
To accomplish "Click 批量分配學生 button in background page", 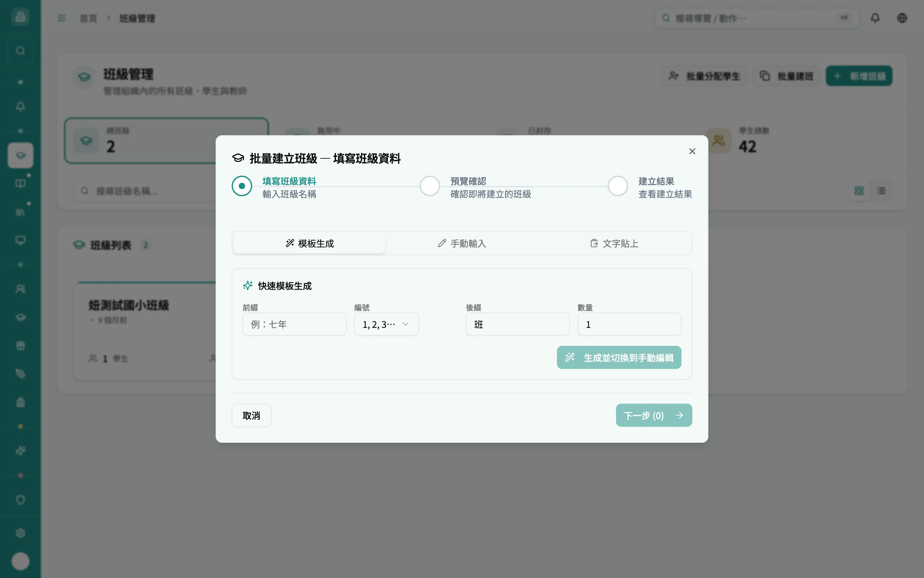I will (x=704, y=76).
